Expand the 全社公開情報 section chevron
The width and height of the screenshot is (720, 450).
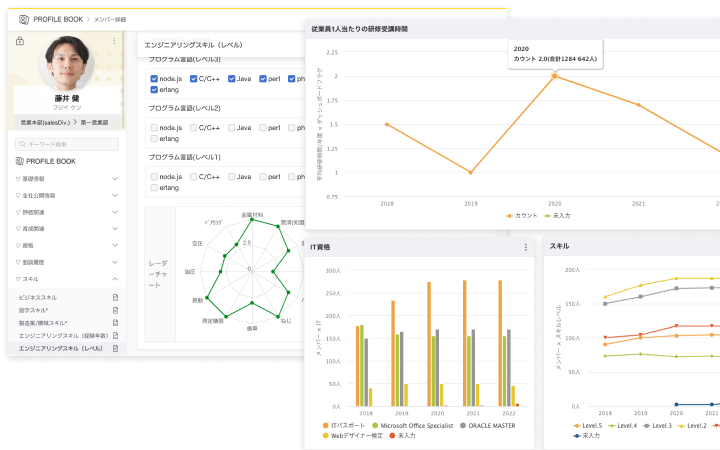pyautogui.click(x=115, y=196)
